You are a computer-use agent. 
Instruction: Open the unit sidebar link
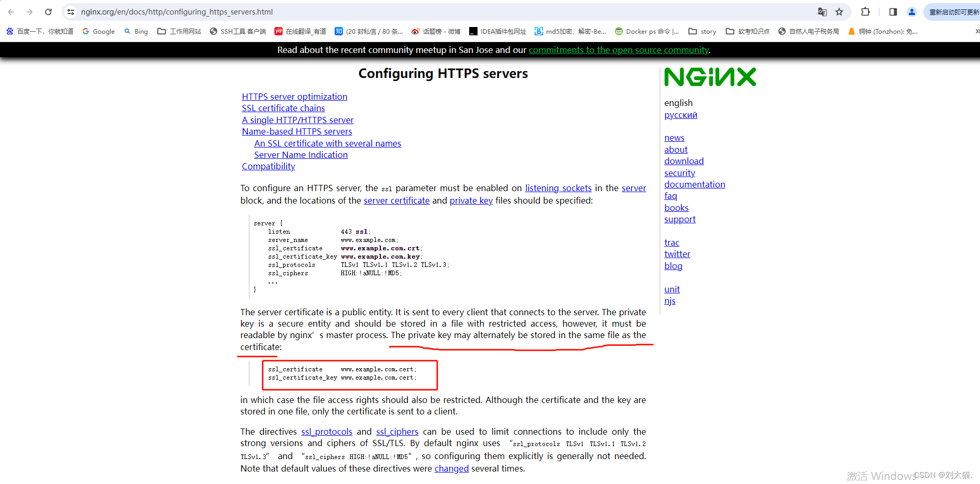pyautogui.click(x=672, y=289)
